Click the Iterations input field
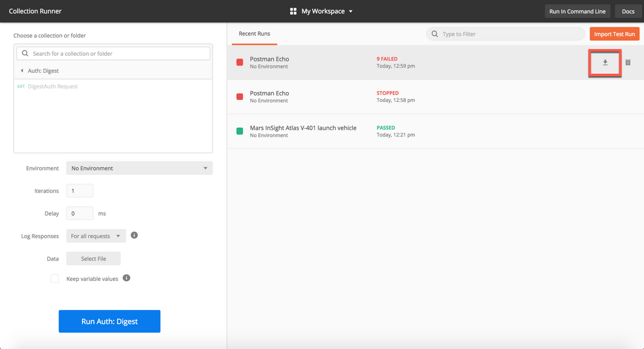 [x=79, y=191]
